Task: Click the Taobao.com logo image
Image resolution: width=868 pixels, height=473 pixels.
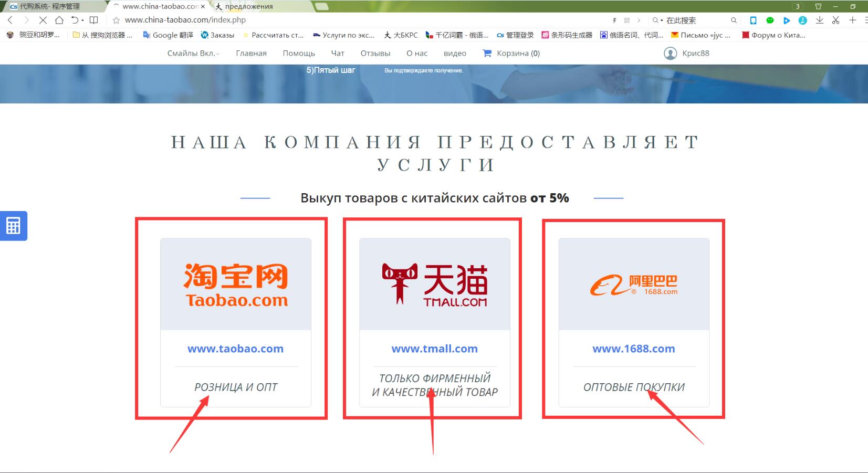Action: (x=236, y=285)
